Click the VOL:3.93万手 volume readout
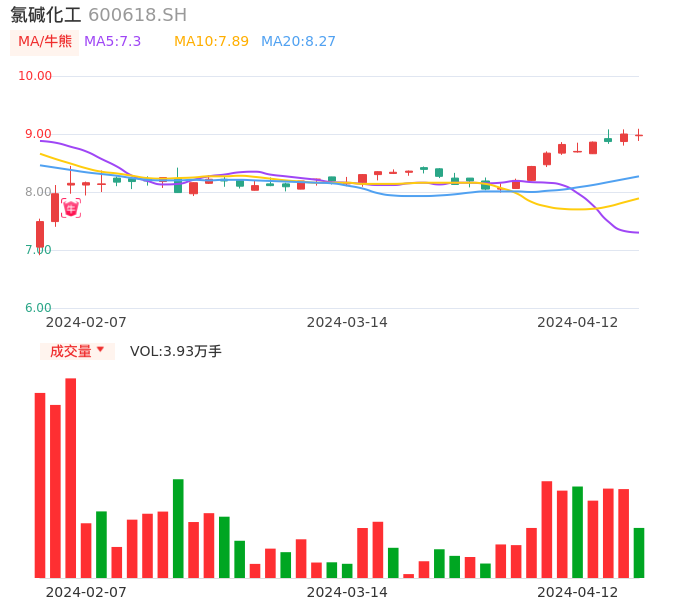Image resolution: width=686 pixels, height=606 pixels. (x=176, y=351)
